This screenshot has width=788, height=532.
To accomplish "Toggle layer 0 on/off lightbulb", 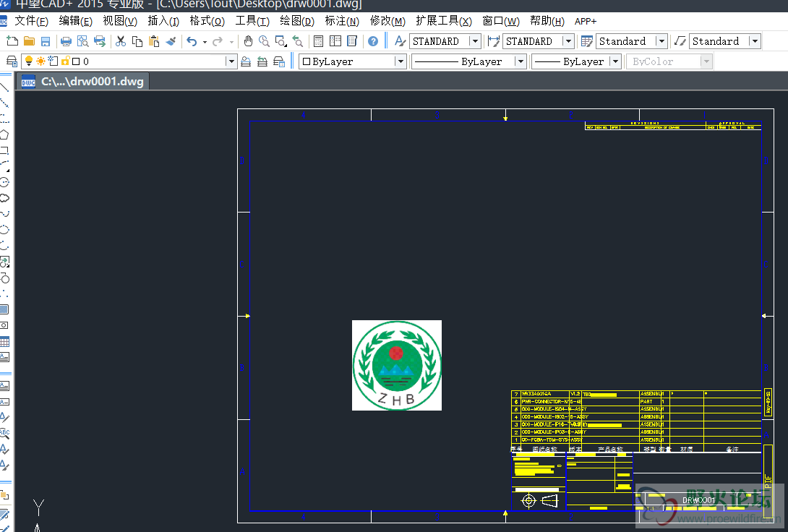I will coord(29,61).
